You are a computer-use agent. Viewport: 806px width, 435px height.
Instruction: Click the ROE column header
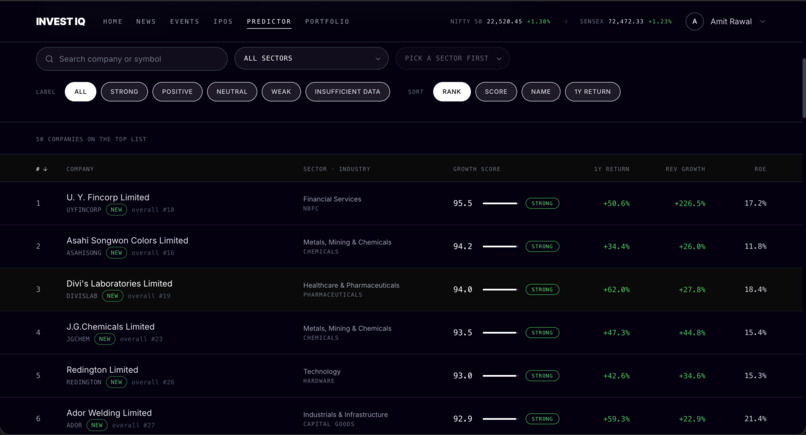760,169
